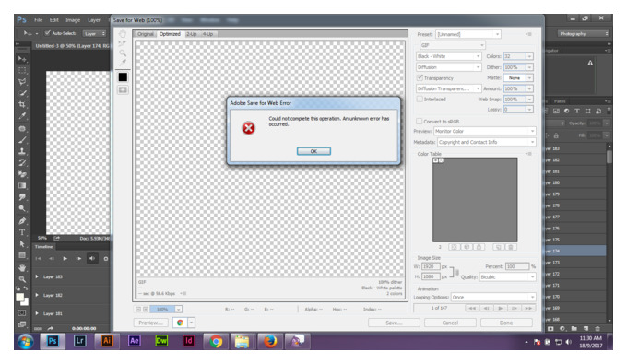Open the Colors count dropdown
The image size is (627, 364).
pyautogui.click(x=529, y=56)
